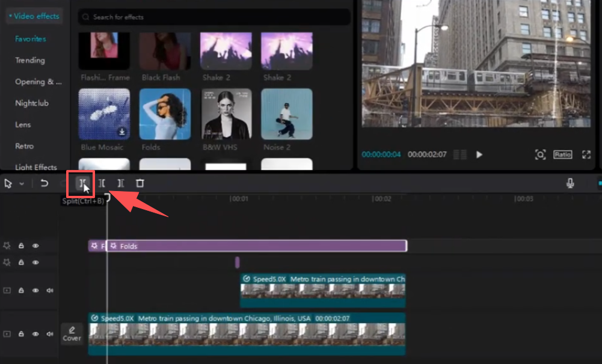
Task: Click the Undo arrow icon
Action: [x=45, y=183]
